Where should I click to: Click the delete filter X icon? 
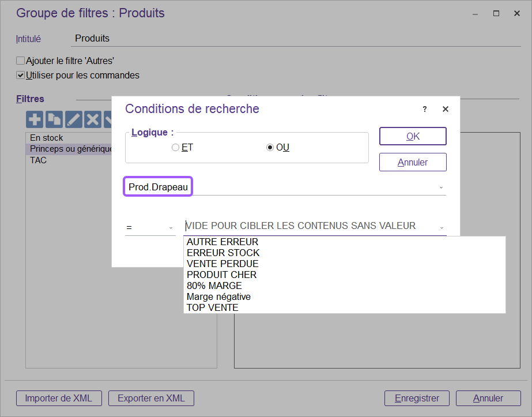tap(92, 119)
